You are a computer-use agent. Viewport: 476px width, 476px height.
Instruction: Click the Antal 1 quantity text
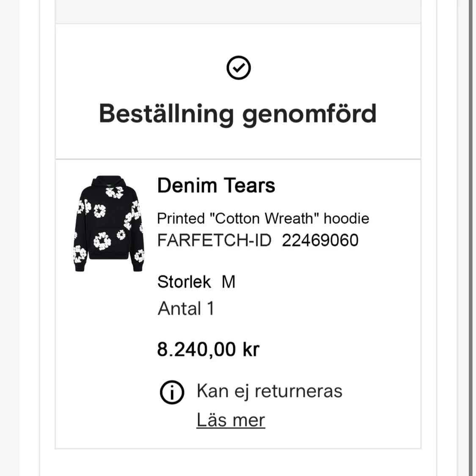coord(186,308)
